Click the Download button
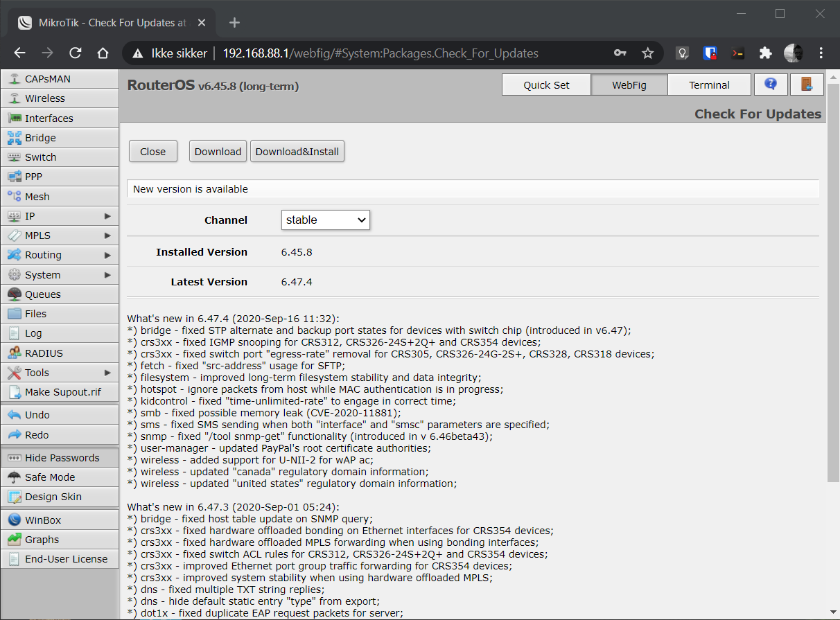 point(218,152)
